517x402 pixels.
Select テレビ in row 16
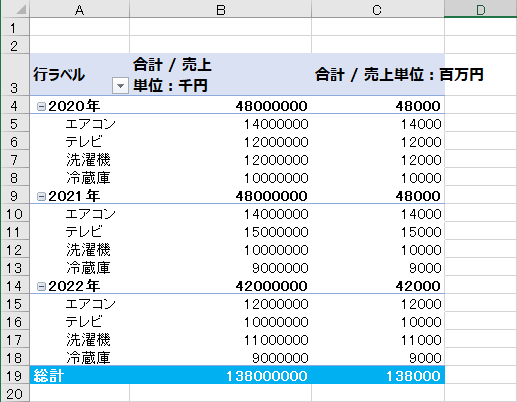pos(84,322)
